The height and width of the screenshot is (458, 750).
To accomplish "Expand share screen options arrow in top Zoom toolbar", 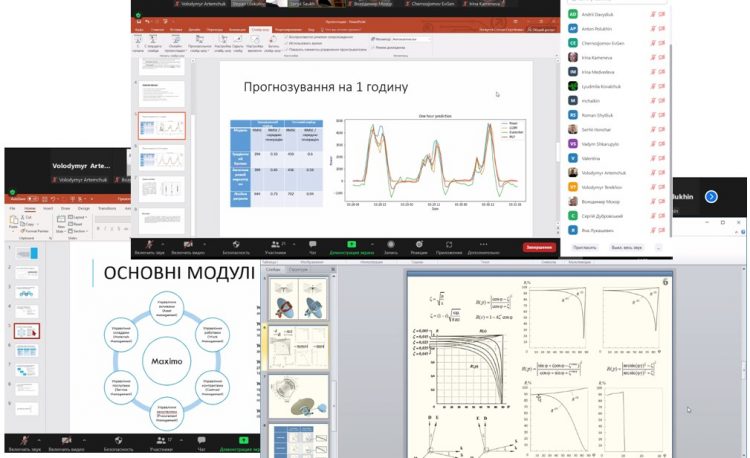I will pyautogui.click(x=373, y=244).
